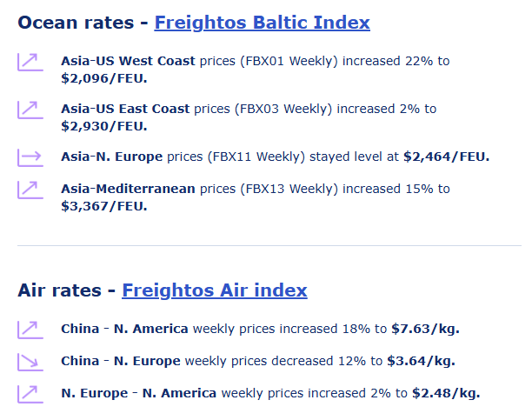Click the falling trend icon beside China - N. Europe
The width and height of the screenshot is (532, 420).
point(30,361)
